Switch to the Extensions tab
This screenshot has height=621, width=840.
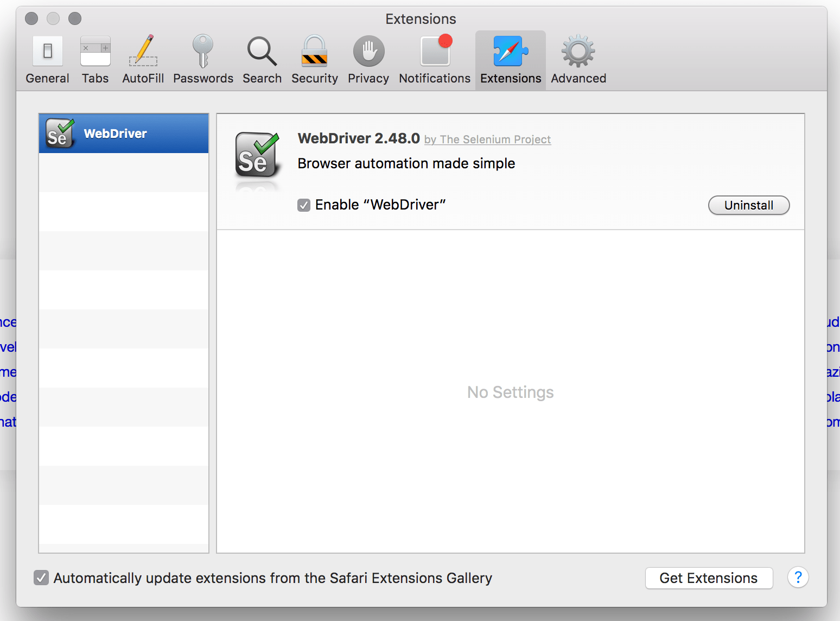pyautogui.click(x=510, y=57)
